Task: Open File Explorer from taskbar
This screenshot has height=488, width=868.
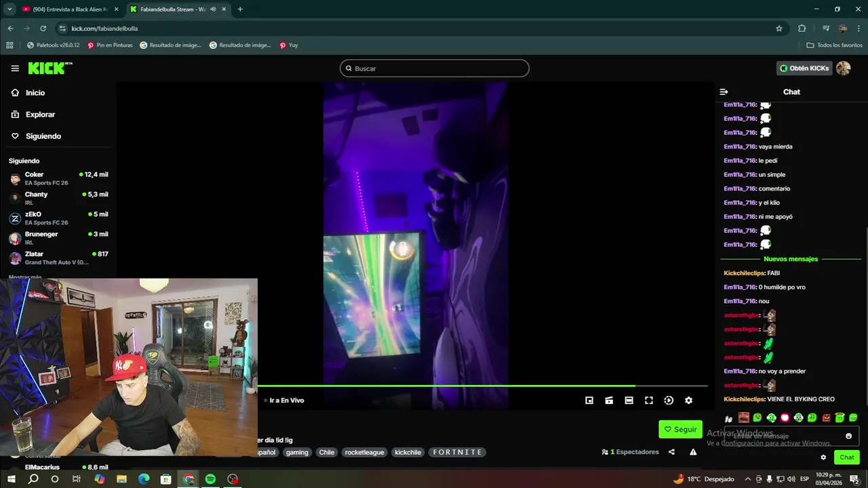Action: 121,479
